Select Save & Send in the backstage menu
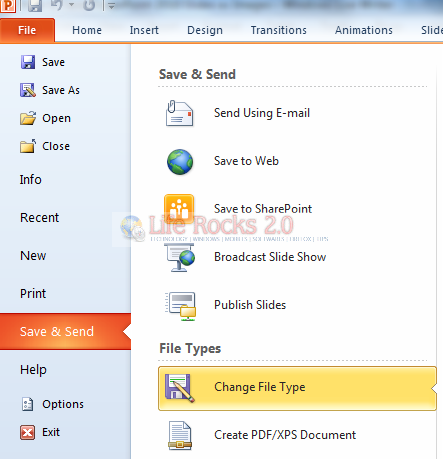 65,332
